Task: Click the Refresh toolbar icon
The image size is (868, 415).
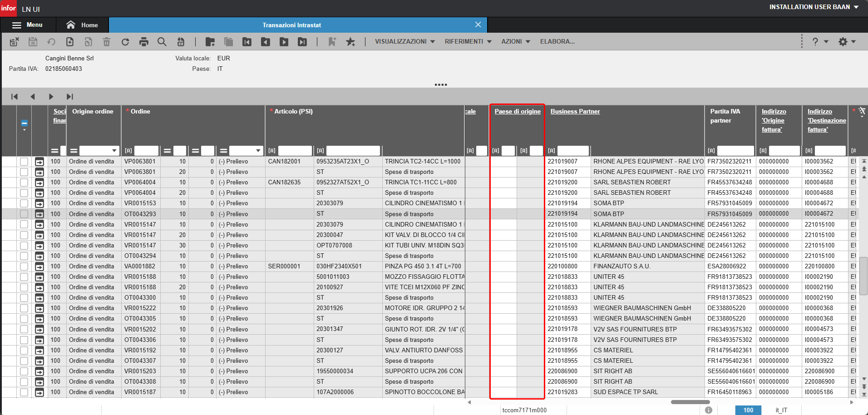Action: 125,42
